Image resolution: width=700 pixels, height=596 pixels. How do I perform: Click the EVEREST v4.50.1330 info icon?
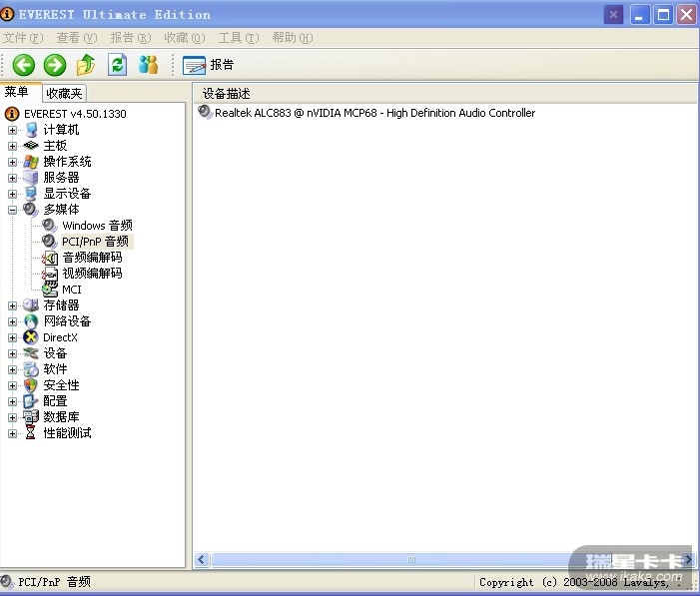pyautogui.click(x=12, y=114)
